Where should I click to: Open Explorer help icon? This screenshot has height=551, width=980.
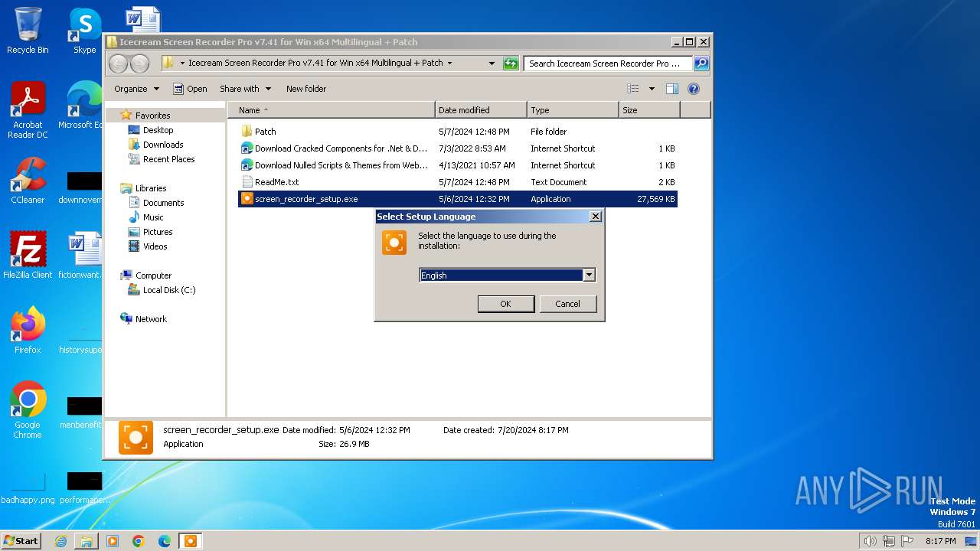tap(694, 89)
